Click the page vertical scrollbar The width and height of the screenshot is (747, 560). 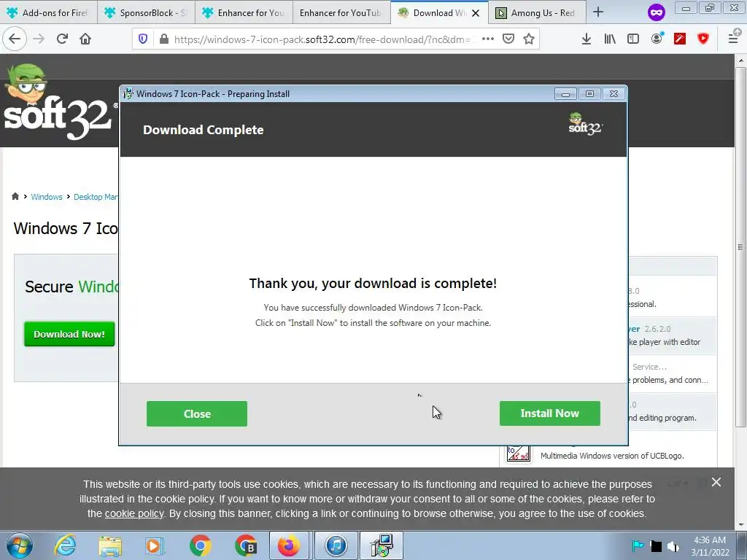(x=740, y=246)
